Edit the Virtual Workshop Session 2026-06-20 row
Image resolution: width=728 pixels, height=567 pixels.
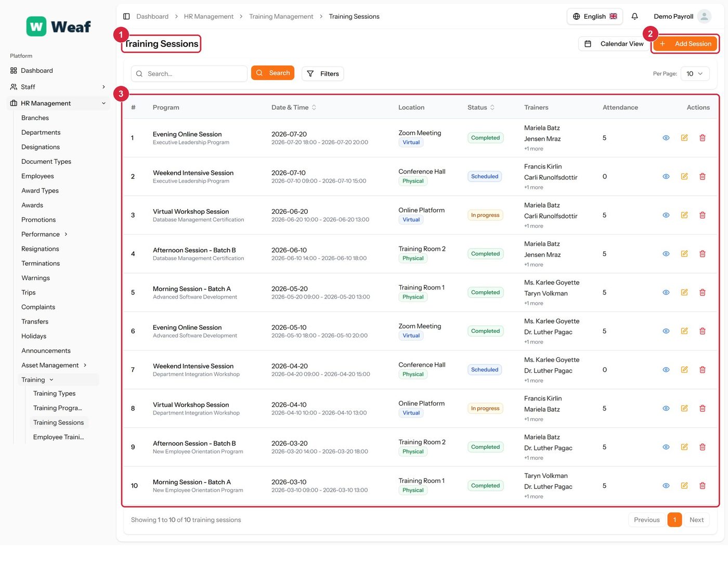tap(684, 215)
